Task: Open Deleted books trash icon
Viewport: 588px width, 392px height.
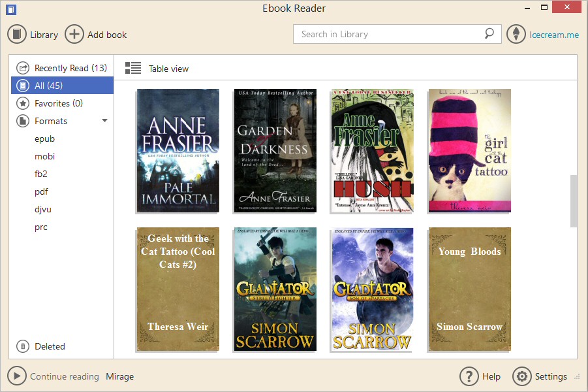Action: pyautogui.click(x=23, y=346)
